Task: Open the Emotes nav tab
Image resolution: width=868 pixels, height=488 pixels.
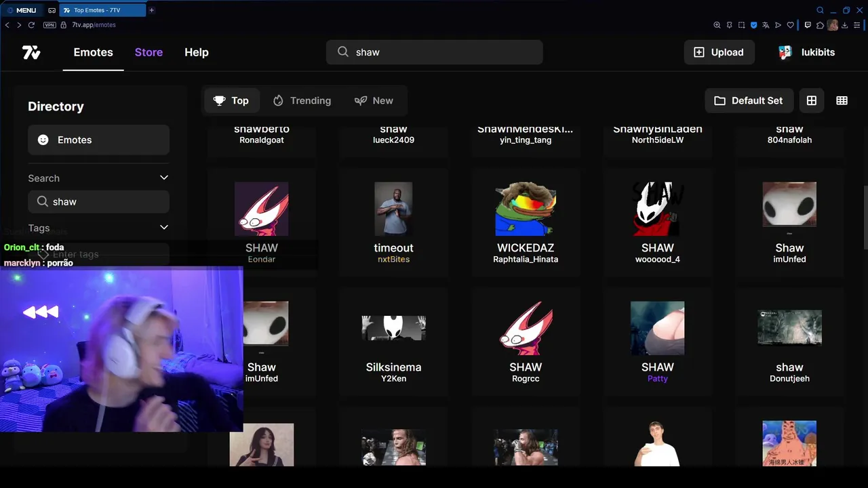Action: coord(94,52)
